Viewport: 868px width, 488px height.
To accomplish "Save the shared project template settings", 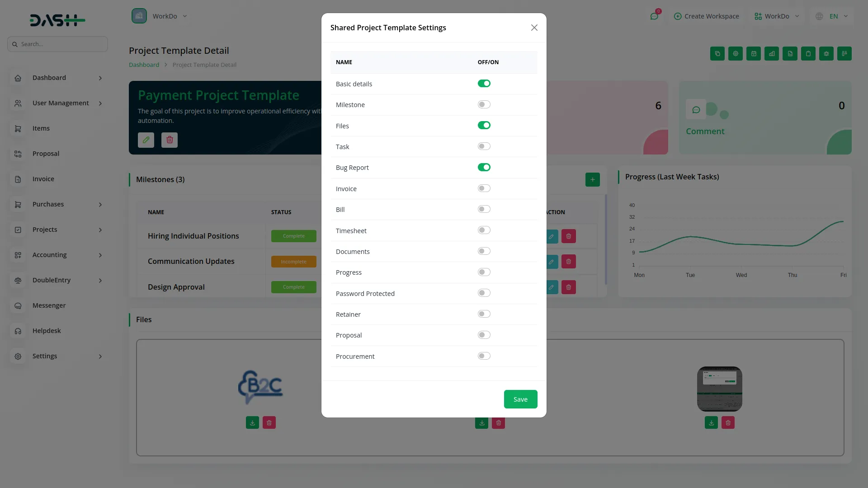I will (x=520, y=399).
